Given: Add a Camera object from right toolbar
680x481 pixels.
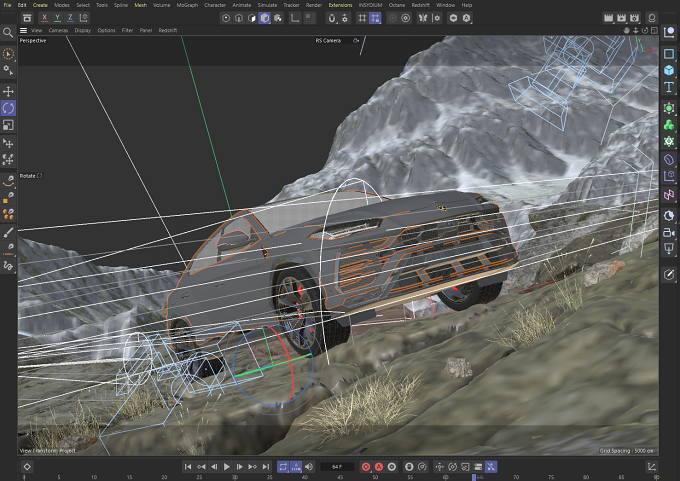Looking at the screenshot, I should 669,233.
